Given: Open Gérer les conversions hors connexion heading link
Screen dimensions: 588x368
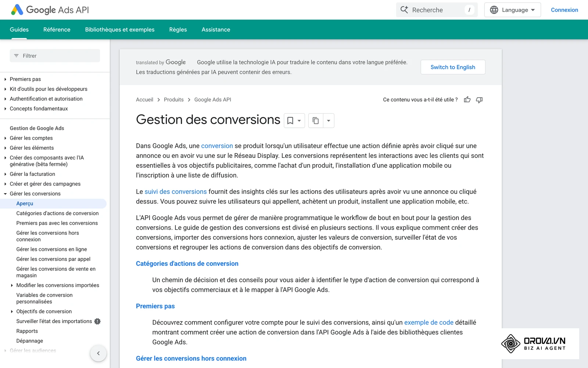Looking at the screenshot, I should pyautogui.click(x=191, y=358).
